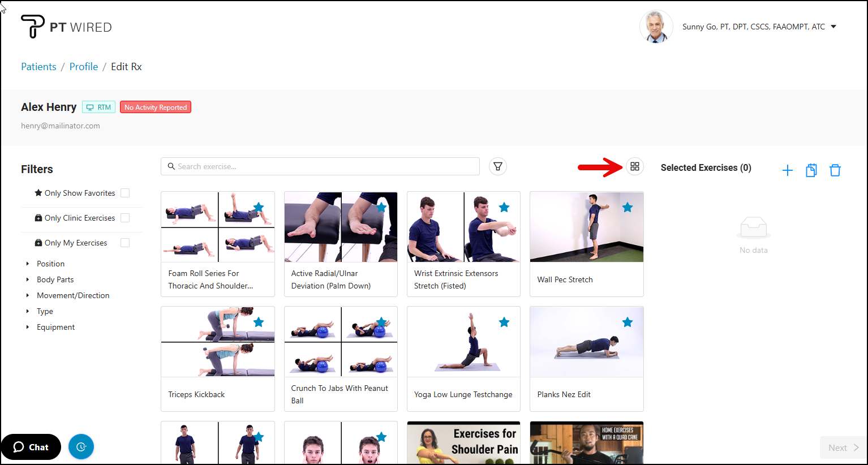
Task: Switch to grid view layout icon
Action: pos(635,166)
